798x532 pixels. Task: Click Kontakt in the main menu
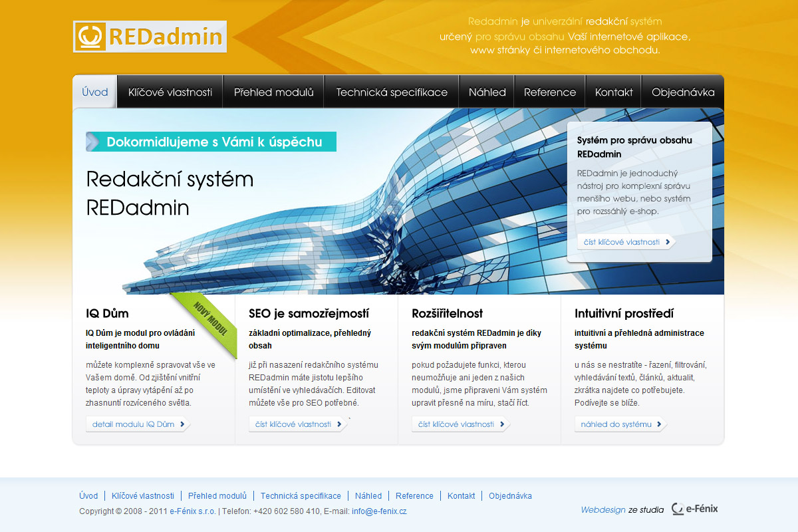(x=614, y=92)
